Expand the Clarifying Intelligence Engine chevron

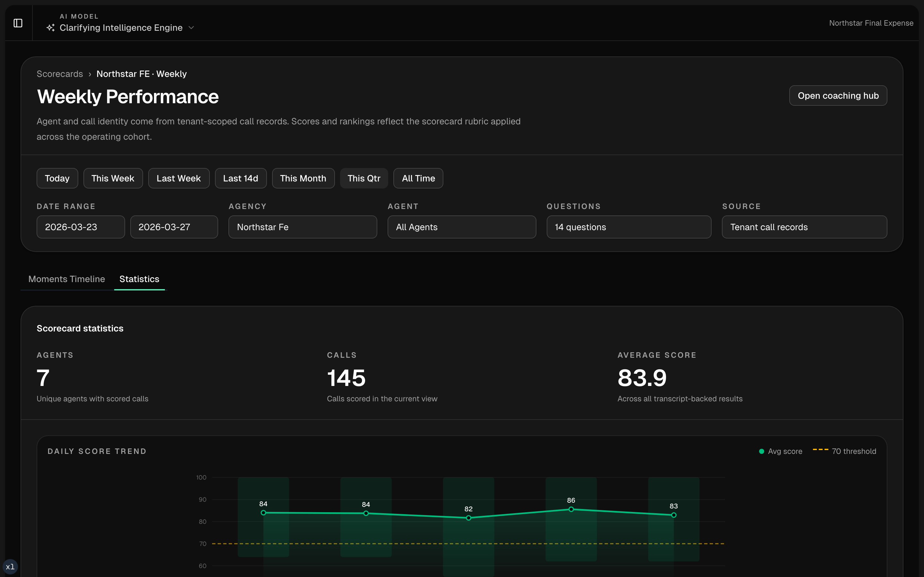click(x=192, y=28)
